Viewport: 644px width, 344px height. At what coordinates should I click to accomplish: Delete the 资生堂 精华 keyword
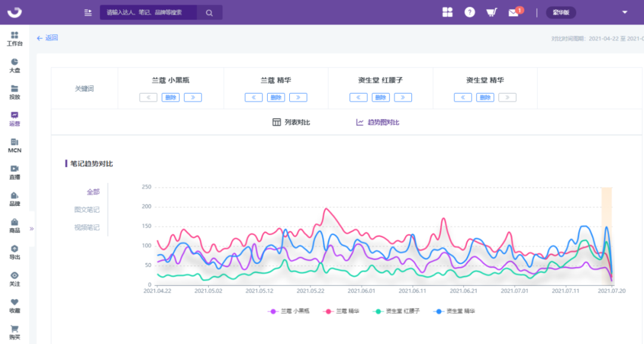tap(485, 97)
